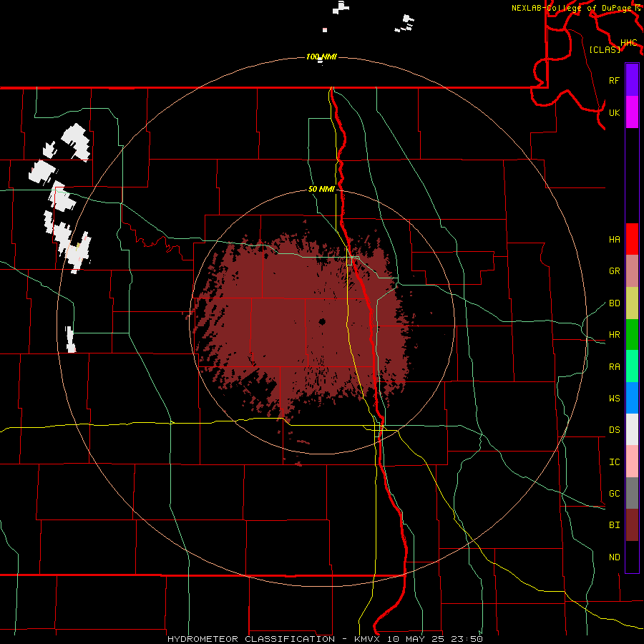Screen dimensions: 644x644
Task: Click the 'IC' legend label
Action: (x=615, y=462)
